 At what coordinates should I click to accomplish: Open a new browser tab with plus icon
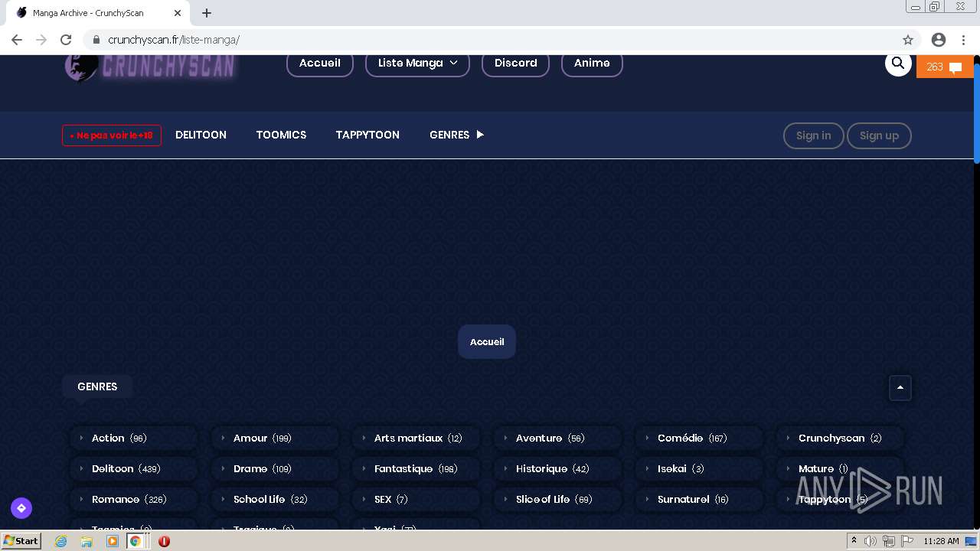click(207, 13)
